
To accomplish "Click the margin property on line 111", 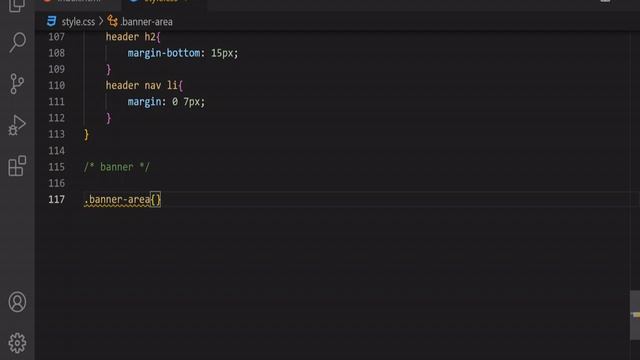I will click(x=144, y=102).
